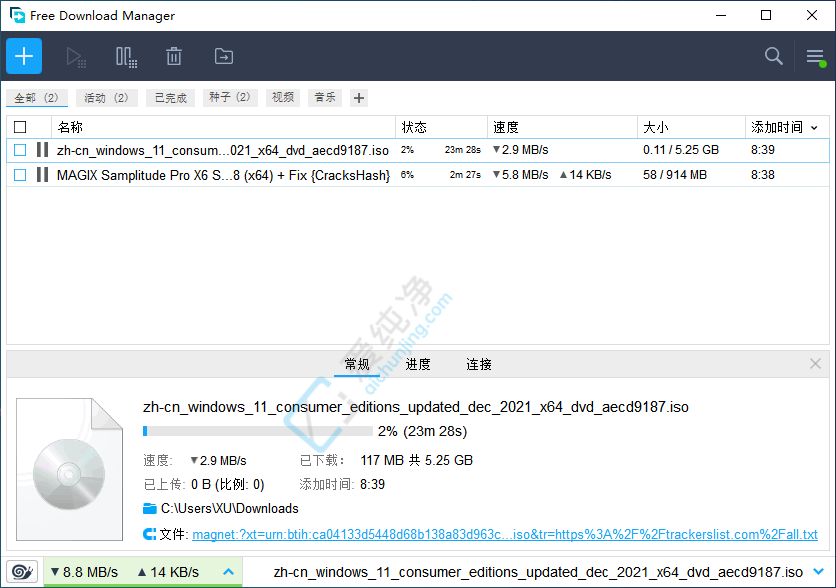Open C:\Users\XU\Downloads folder path
The image size is (836, 588).
pyautogui.click(x=229, y=508)
